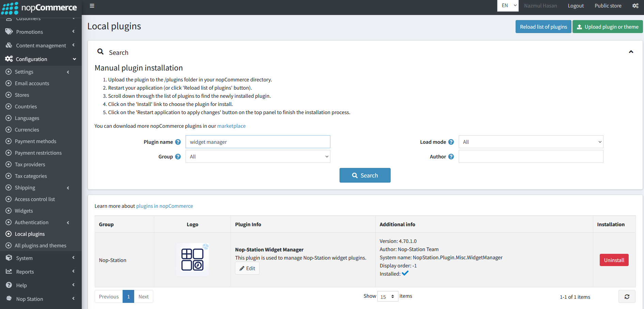The width and height of the screenshot is (644, 309).
Task: Click the Plugin name input field
Action: pyautogui.click(x=258, y=142)
